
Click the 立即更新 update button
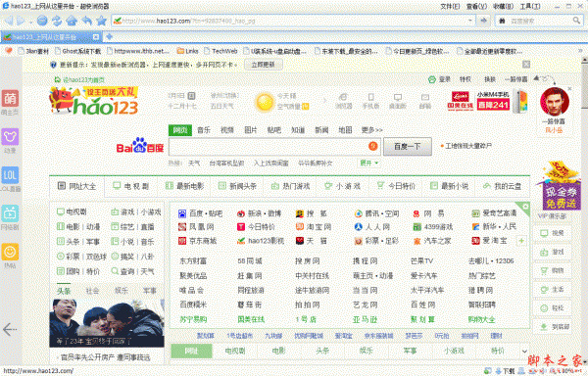pyautogui.click(x=263, y=65)
